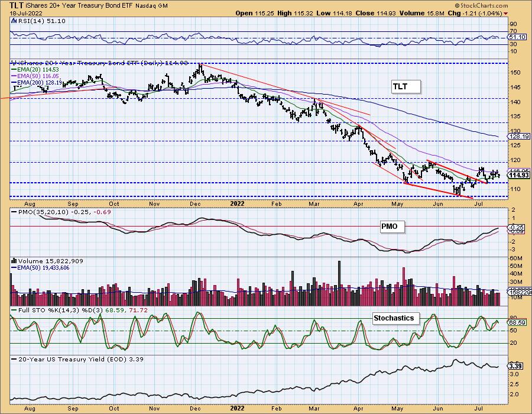Click the "Nasdaq GM" exchange label
Screen dimensions: 532x414
(152, 6)
